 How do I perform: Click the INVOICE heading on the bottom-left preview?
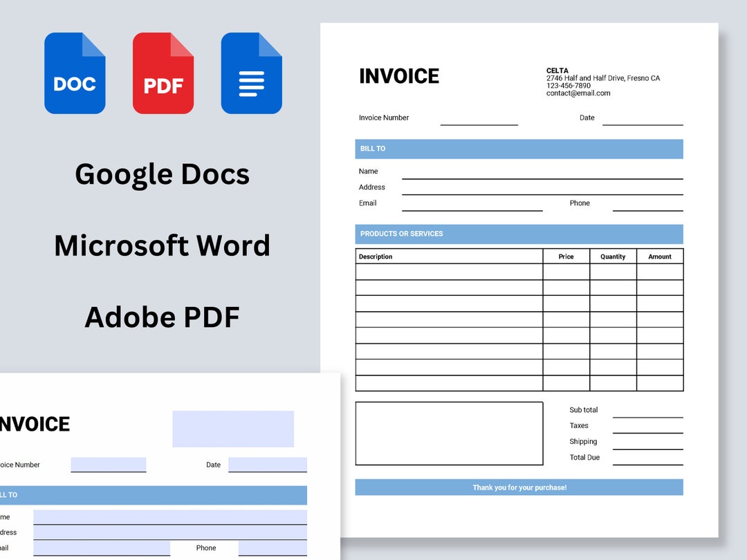(x=36, y=424)
